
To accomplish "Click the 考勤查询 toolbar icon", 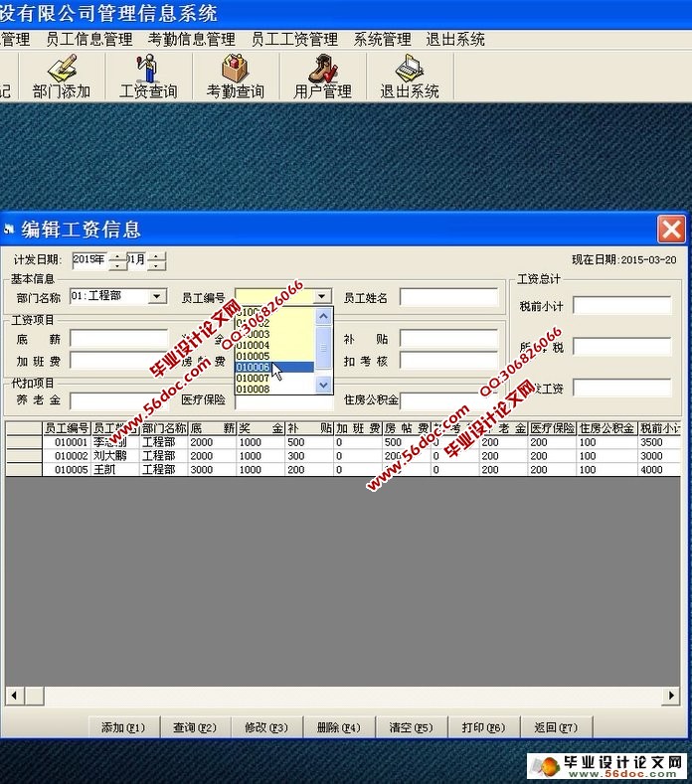I will point(235,76).
